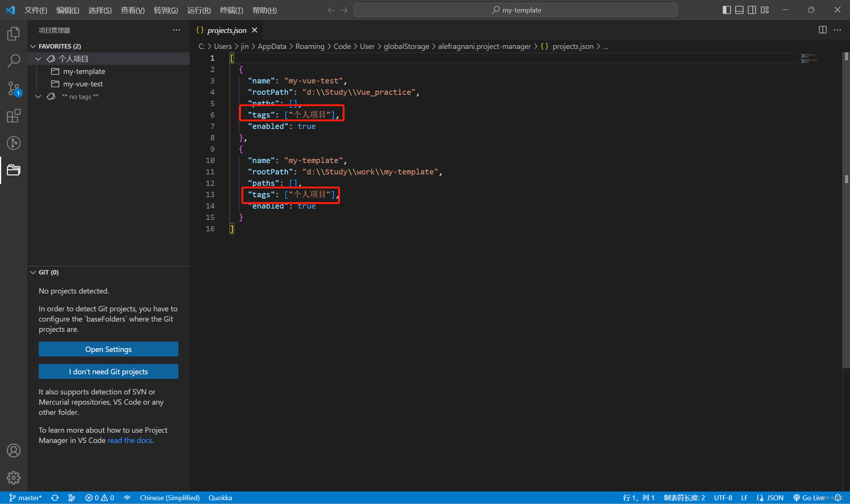Collapse the 个人项目 tag group

(x=38, y=59)
